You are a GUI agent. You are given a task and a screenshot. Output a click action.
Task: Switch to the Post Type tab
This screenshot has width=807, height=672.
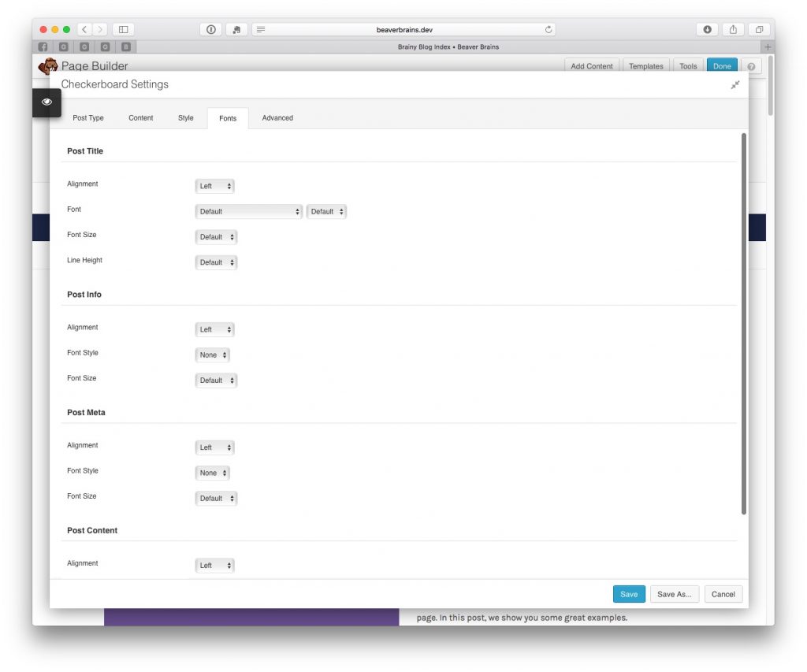click(x=88, y=118)
